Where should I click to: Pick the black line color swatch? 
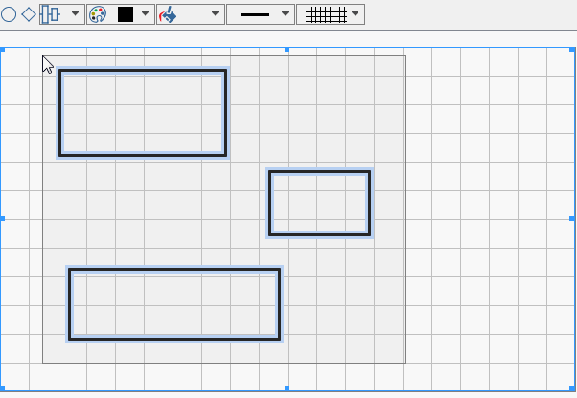pyautogui.click(x=125, y=15)
